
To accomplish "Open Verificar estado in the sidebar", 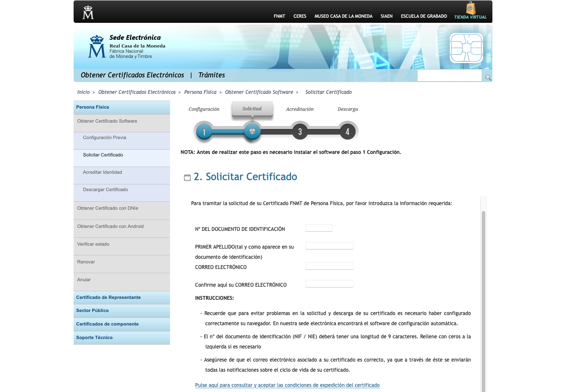I will [122, 246].
